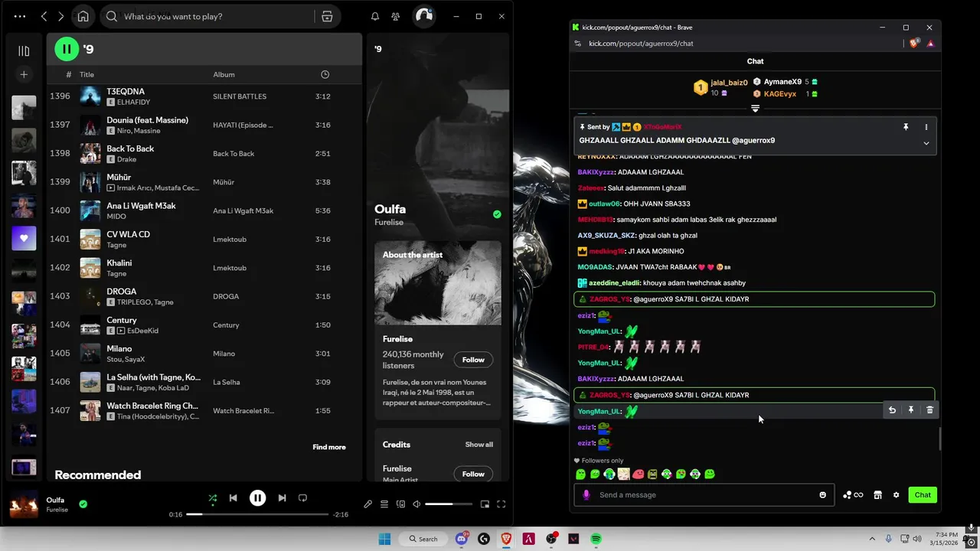Open Browse icon in Spotify search bar
Screen dimensions: 980x551
[327, 16]
